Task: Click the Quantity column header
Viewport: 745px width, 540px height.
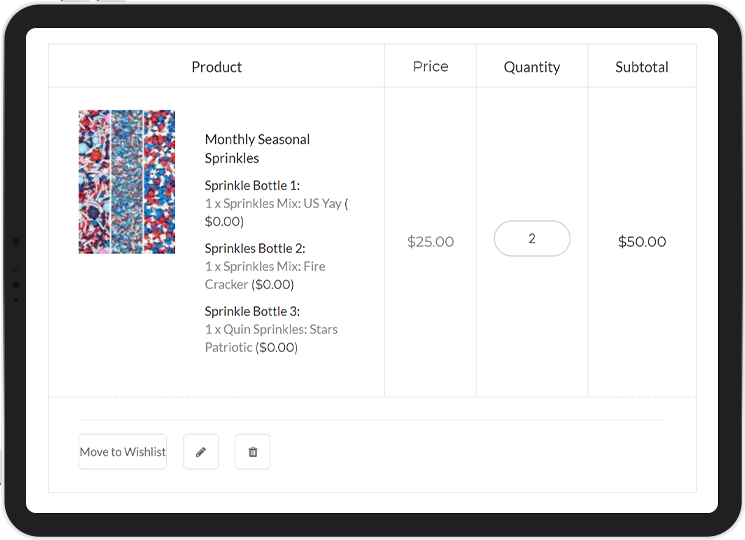Action: [x=532, y=67]
